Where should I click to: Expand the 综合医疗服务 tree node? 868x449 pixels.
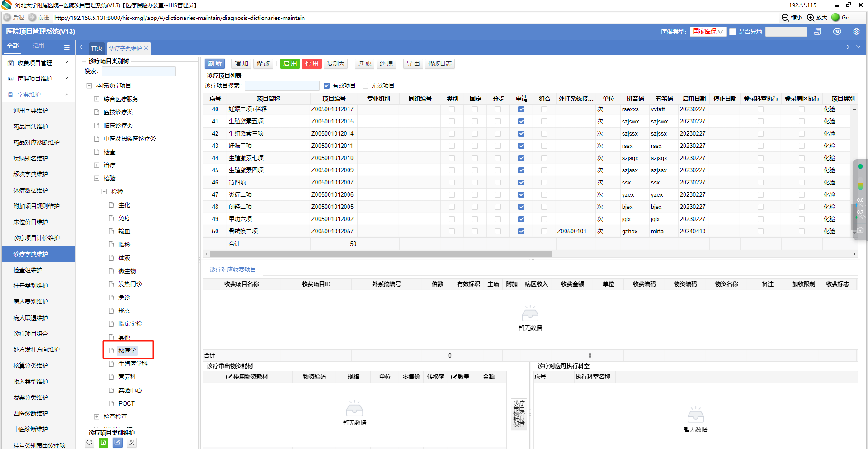[96, 99]
